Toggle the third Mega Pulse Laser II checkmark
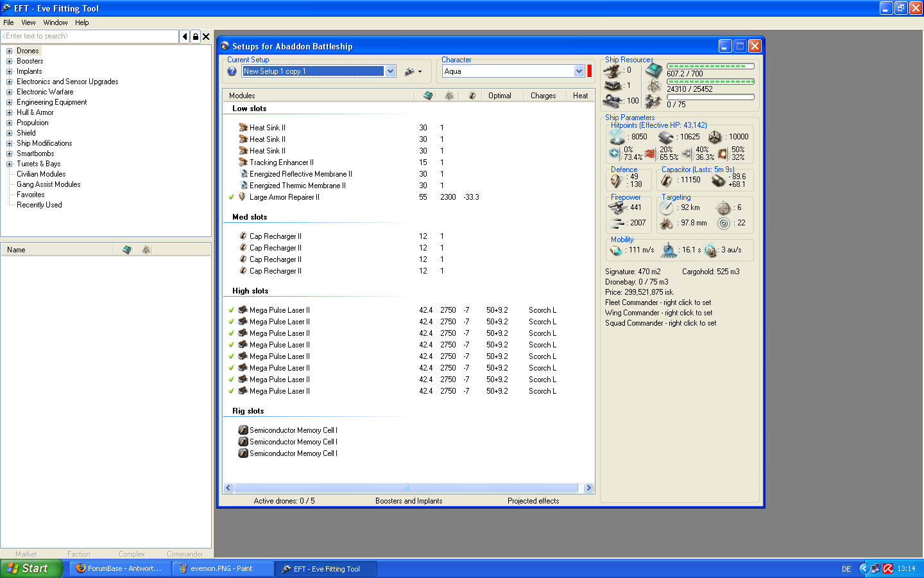Viewport: 924px width, 578px height. (x=231, y=333)
